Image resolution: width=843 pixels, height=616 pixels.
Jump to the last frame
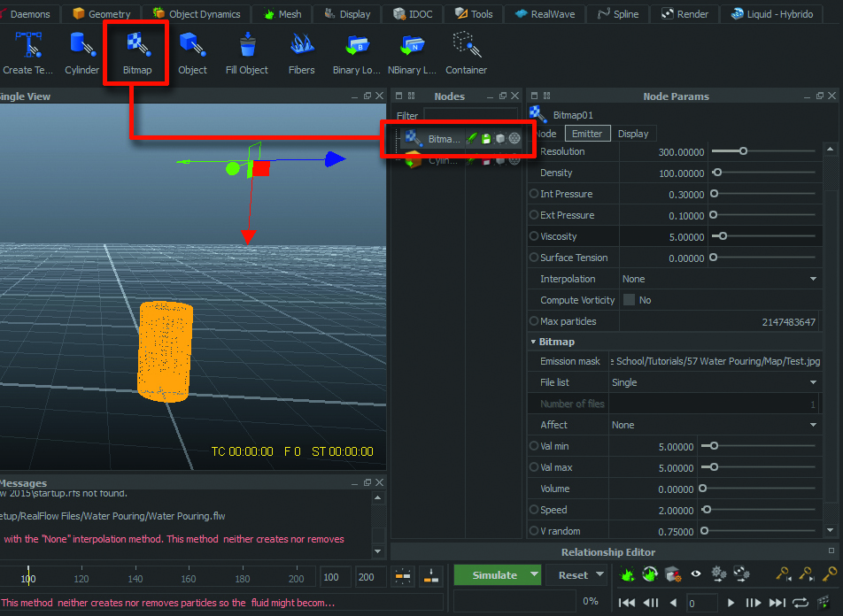point(777,603)
